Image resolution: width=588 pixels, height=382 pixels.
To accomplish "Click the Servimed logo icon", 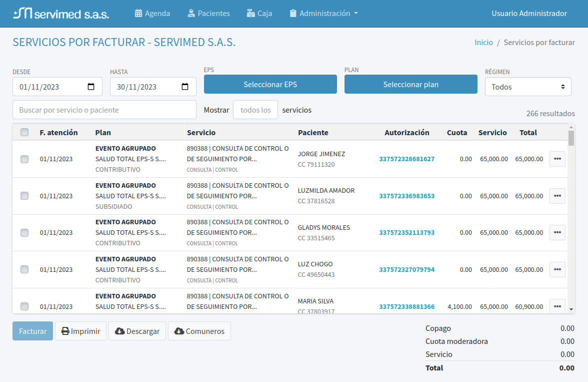I will 23,14.
